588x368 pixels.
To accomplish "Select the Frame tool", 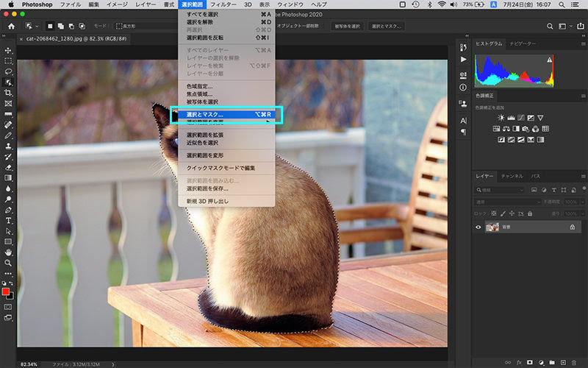I will tap(8, 103).
